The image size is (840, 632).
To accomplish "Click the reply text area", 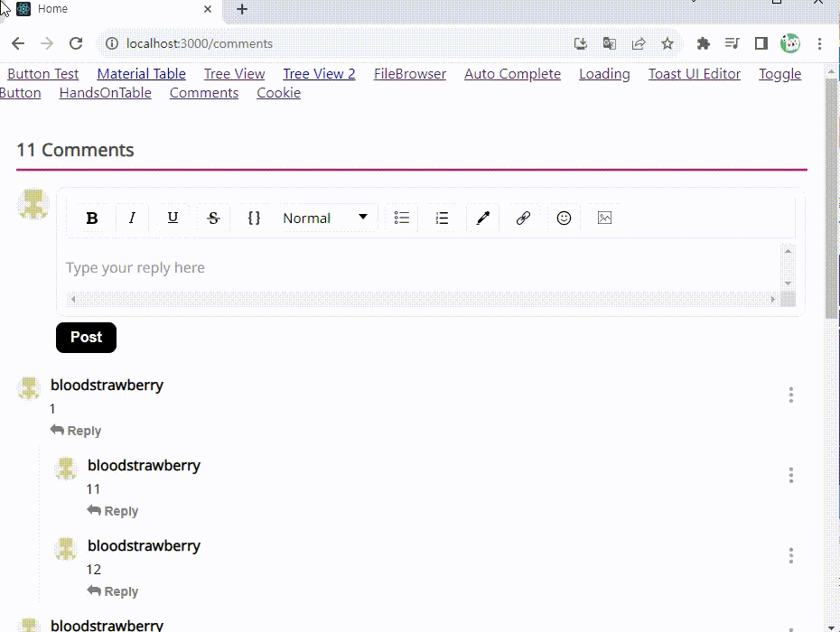I will (x=422, y=268).
